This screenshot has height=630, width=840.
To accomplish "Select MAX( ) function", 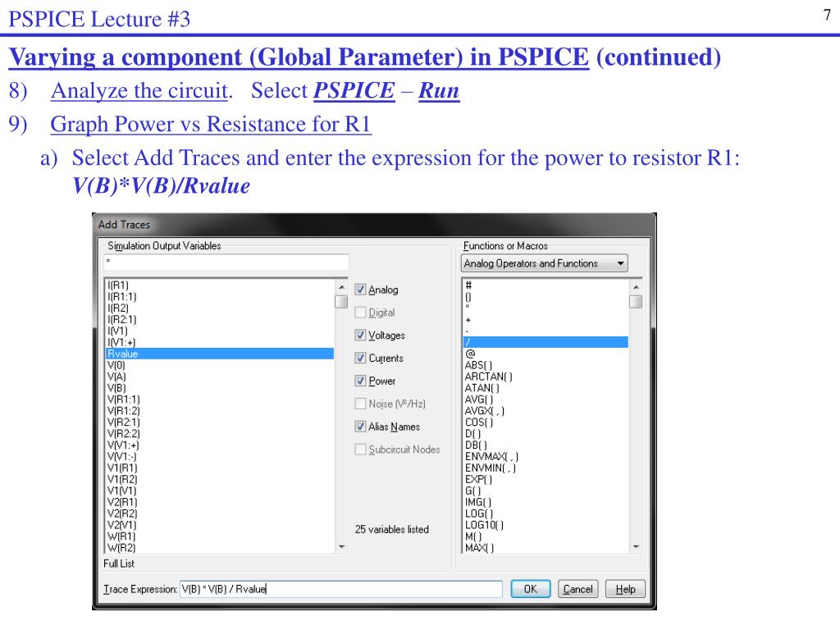I will [479, 548].
